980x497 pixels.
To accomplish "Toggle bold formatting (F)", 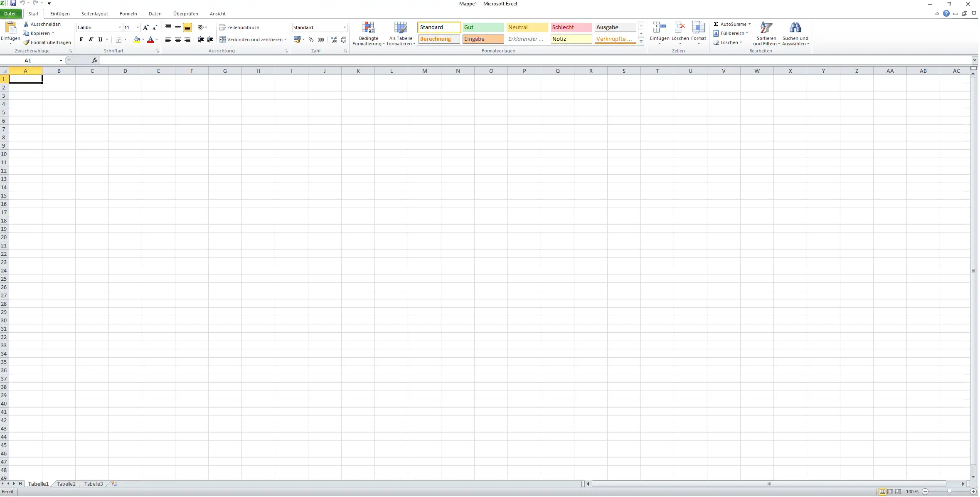I will pos(81,40).
